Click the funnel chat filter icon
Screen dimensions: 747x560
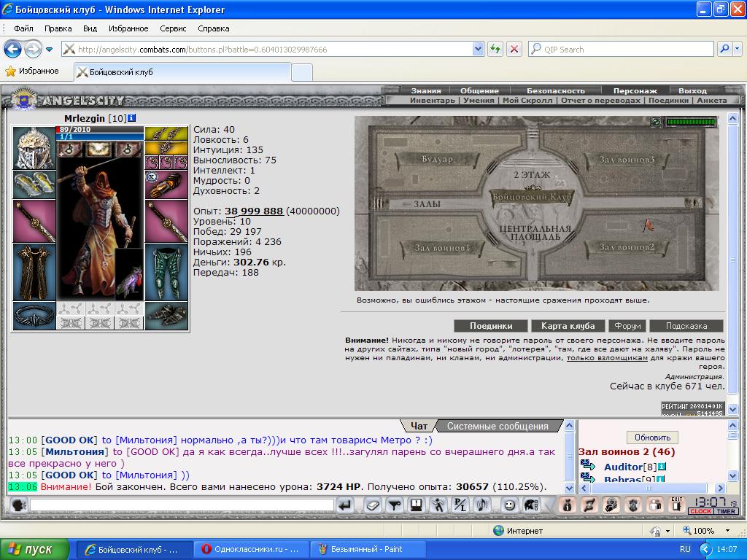pos(395,505)
